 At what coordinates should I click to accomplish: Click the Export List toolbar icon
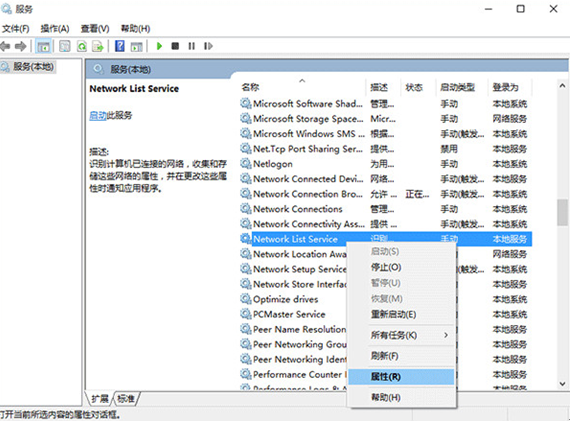98,46
